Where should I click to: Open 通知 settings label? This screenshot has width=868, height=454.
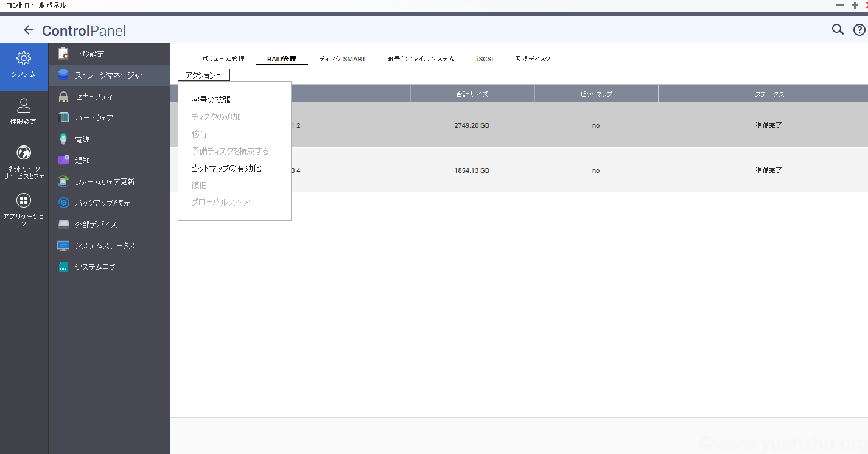click(x=82, y=160)
